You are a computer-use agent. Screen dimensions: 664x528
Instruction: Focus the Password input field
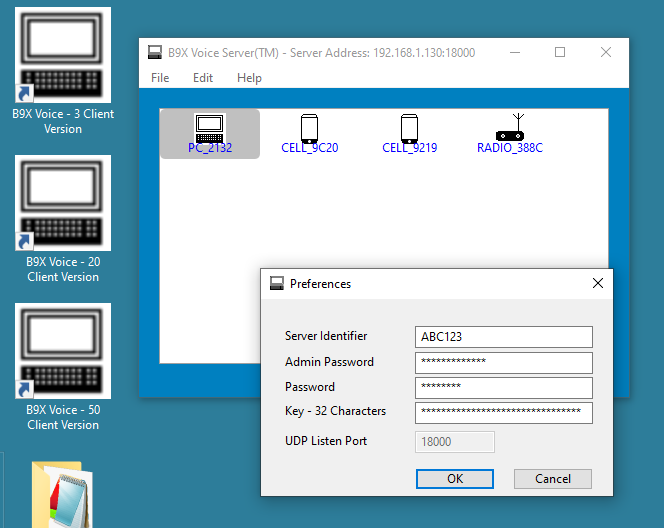pyautogui.click(x=503, y=387)
